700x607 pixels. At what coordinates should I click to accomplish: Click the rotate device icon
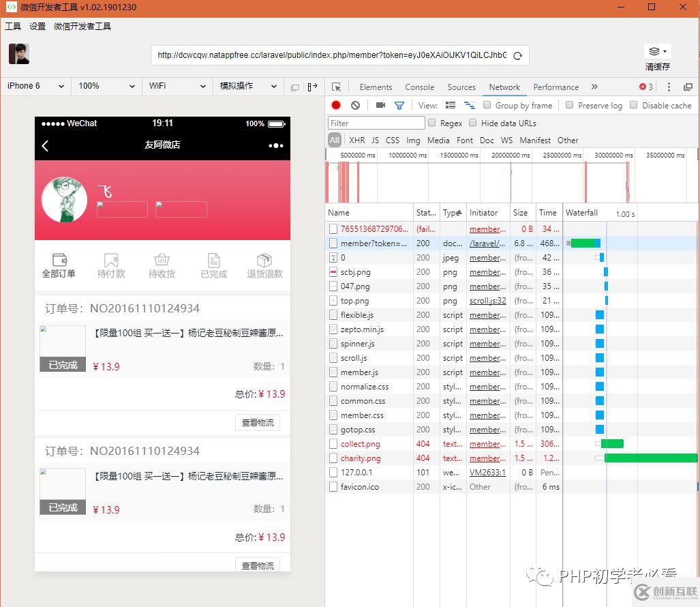point(295,87)
